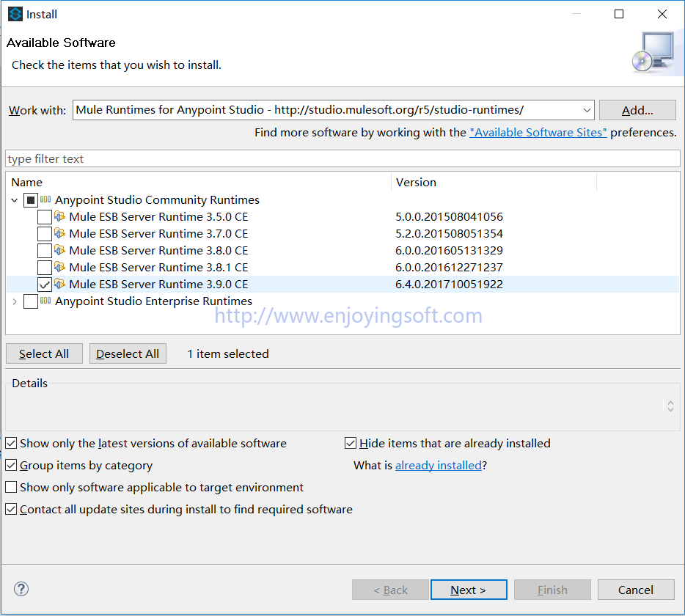685x616 pixels.
Task: Select row Mule ESB Server Runtime 3.5.0 CE
Action: tap(342, 216)
